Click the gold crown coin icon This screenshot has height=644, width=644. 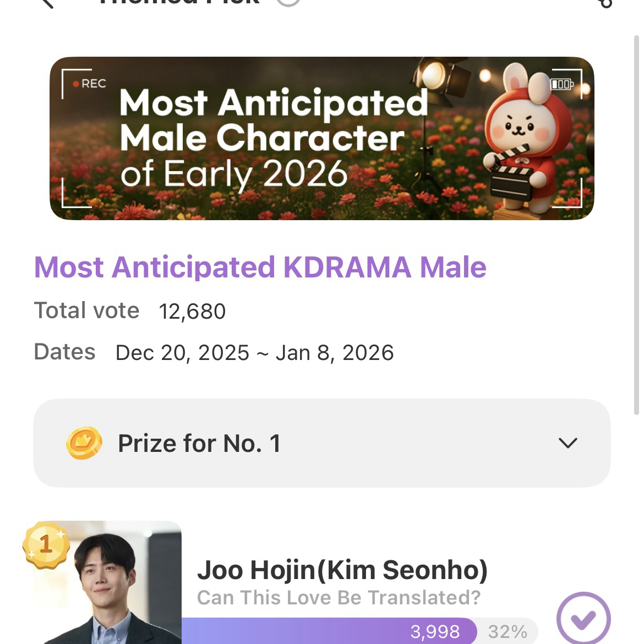pos(84,443)
